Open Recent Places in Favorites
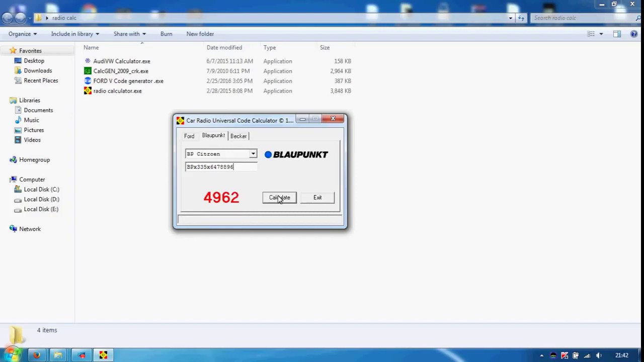The width and height of the screenshot is (644, 362). tap(41, 80)
